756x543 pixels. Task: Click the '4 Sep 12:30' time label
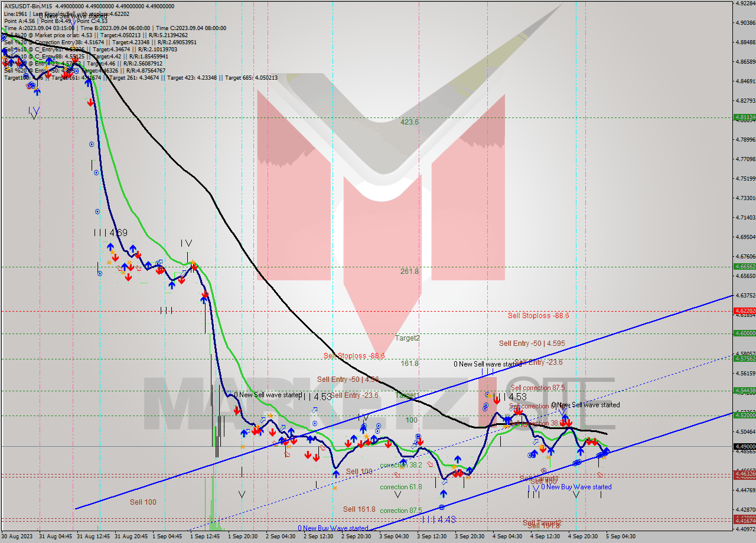pyautogui.click(x=545, y=537)
